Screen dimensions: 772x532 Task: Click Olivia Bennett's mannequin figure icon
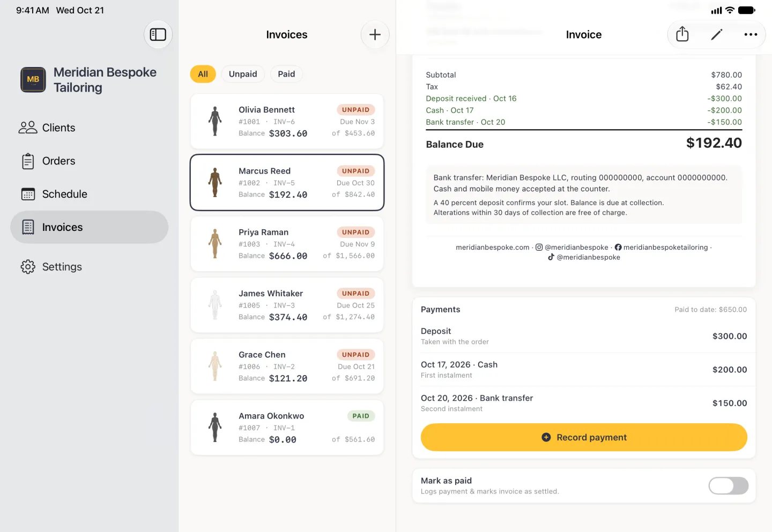point(215,121)
